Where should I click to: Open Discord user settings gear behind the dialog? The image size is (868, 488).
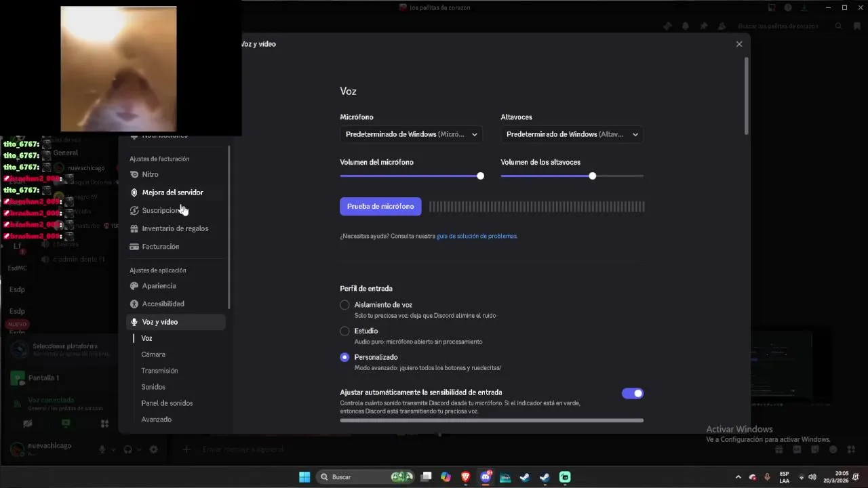153,449
